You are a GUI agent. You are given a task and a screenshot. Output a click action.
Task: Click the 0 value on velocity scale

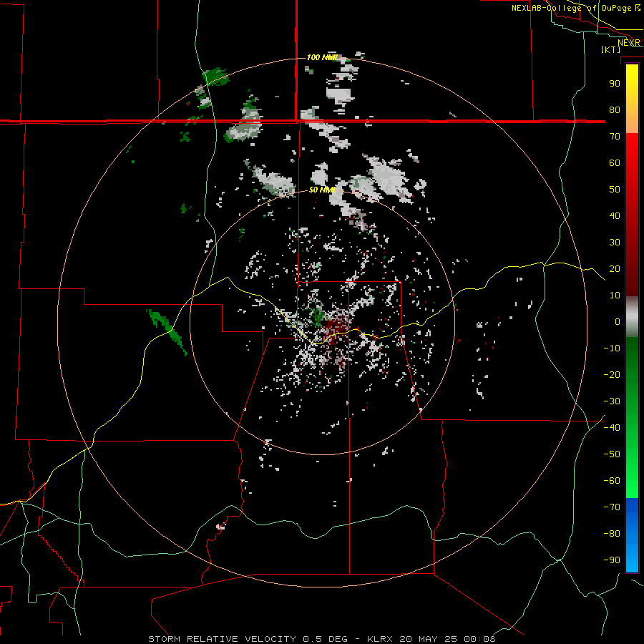coord(618,322)
